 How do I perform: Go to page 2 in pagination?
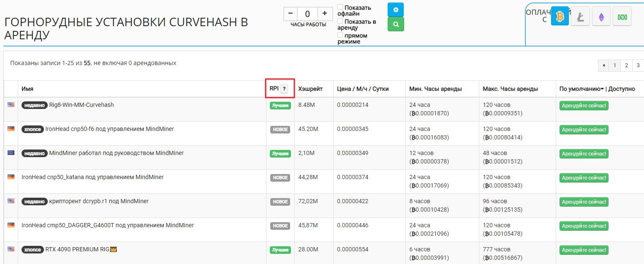(x=626, y=65)
